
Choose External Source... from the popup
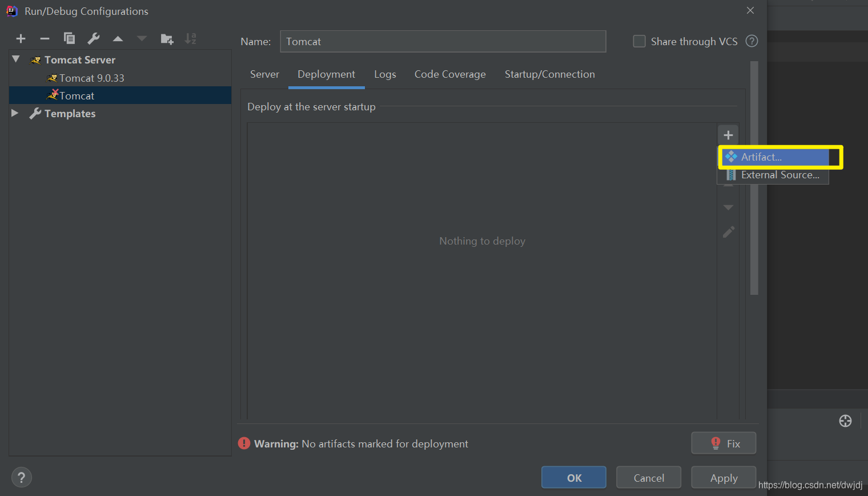pyautogui.click(x=773, y=175)
